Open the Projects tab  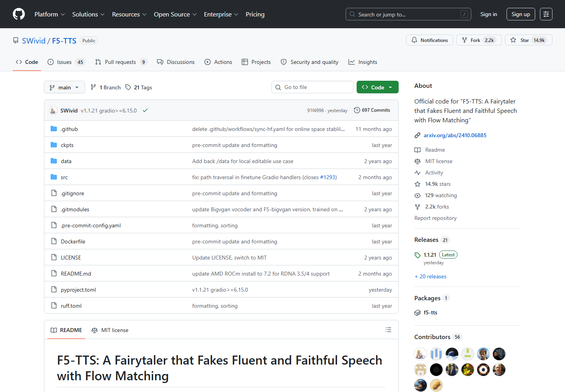pyautogui.click(x=256, y=62)
